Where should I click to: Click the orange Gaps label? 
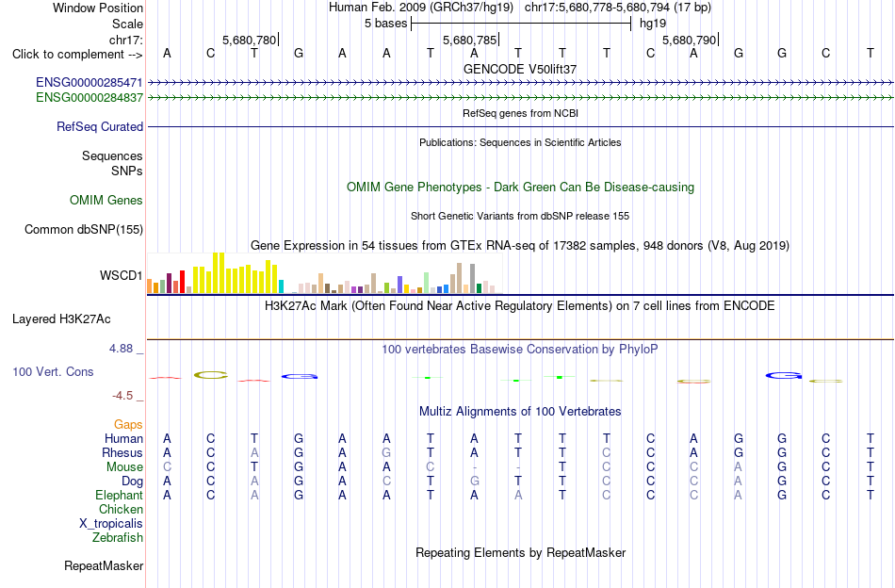pos(128,425)
